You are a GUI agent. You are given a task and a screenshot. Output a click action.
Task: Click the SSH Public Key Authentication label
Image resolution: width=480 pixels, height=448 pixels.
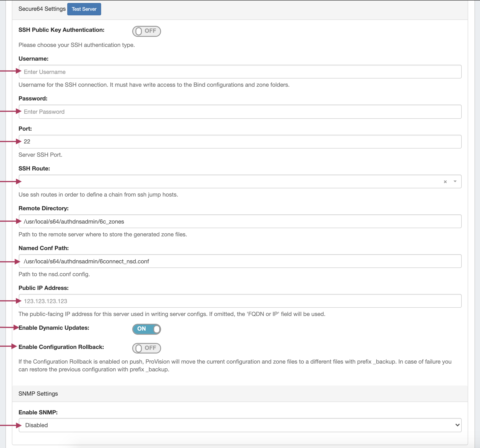[x=61, y=30]
